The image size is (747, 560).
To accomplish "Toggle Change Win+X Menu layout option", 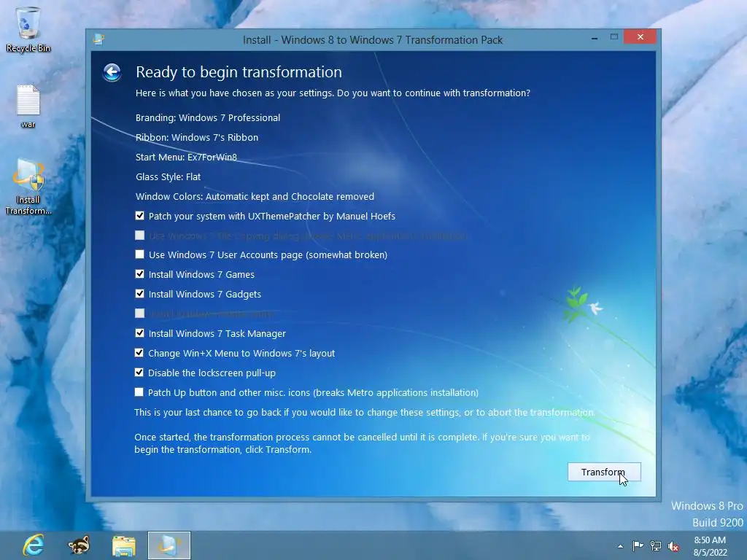I will coord(139,353).
